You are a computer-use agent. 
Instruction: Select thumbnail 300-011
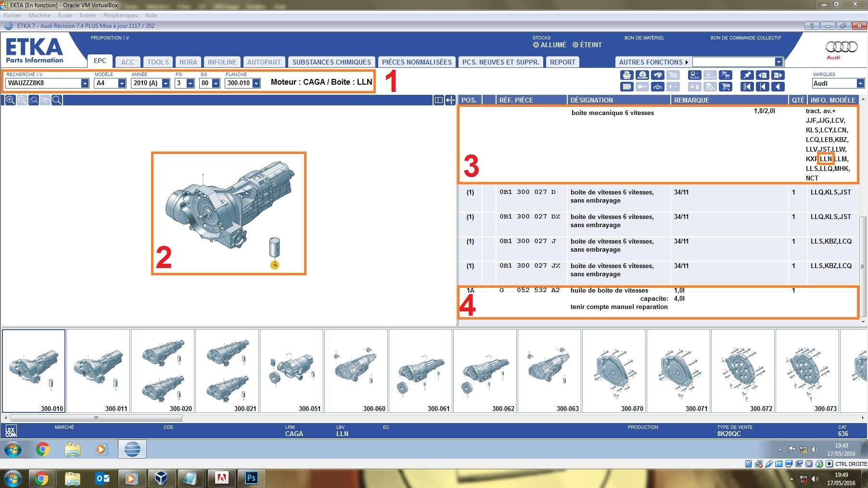[x=98, y=371]
